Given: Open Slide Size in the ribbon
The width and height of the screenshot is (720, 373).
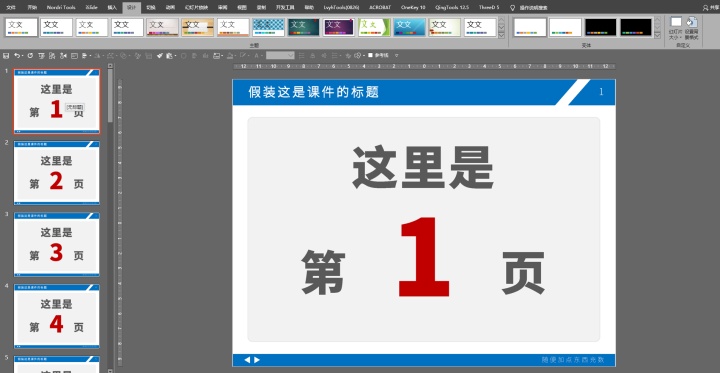Looking at the screenshot, I should [x=675, y=28].
